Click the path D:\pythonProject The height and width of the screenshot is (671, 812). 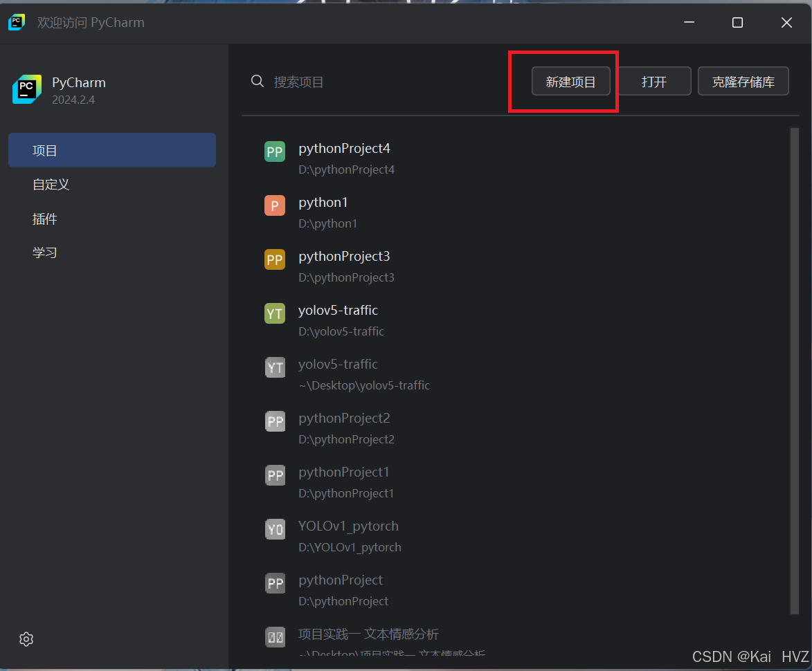pyautogui.click(x=343, y=601)
